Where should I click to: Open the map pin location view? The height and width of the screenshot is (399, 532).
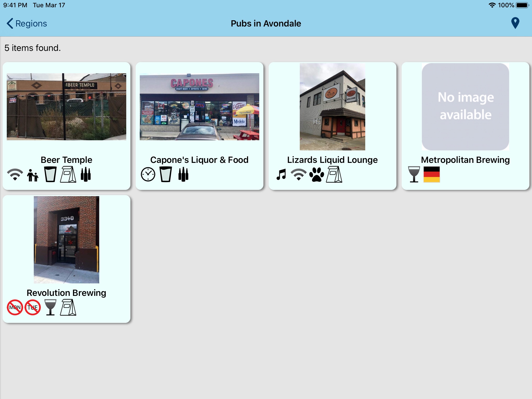click(515, 23)
